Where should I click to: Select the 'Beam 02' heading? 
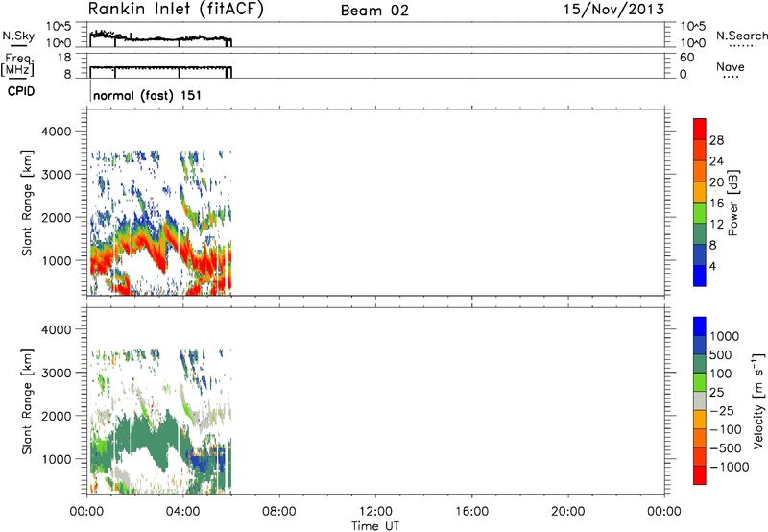[x=374, y=11]
